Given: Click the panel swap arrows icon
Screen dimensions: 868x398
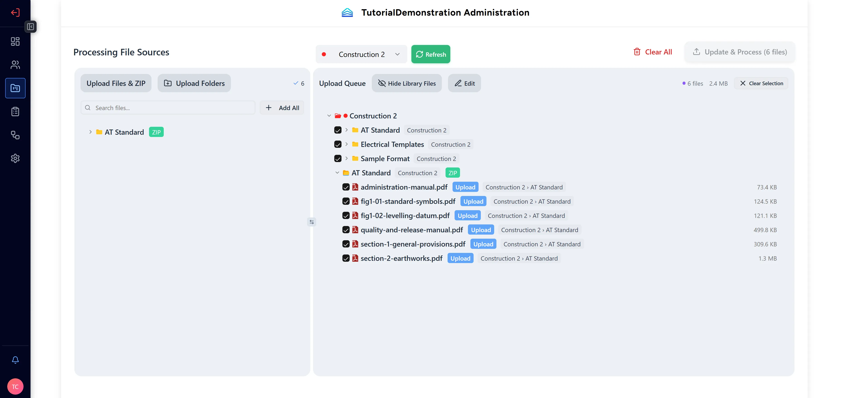Looking at the screenshot, I should point(312,222).
